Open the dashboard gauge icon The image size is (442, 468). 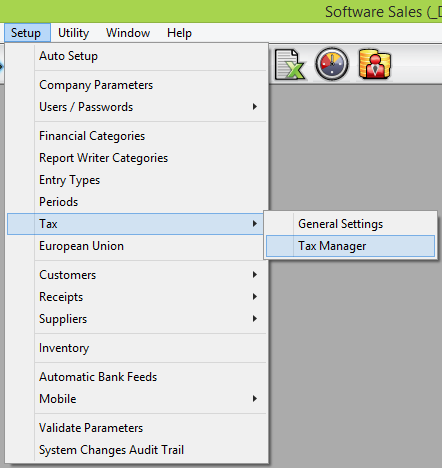[x=332, y=64]
